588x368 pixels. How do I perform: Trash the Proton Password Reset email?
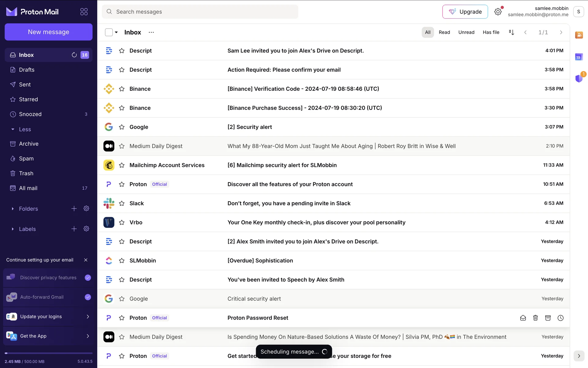click(535, 318)
